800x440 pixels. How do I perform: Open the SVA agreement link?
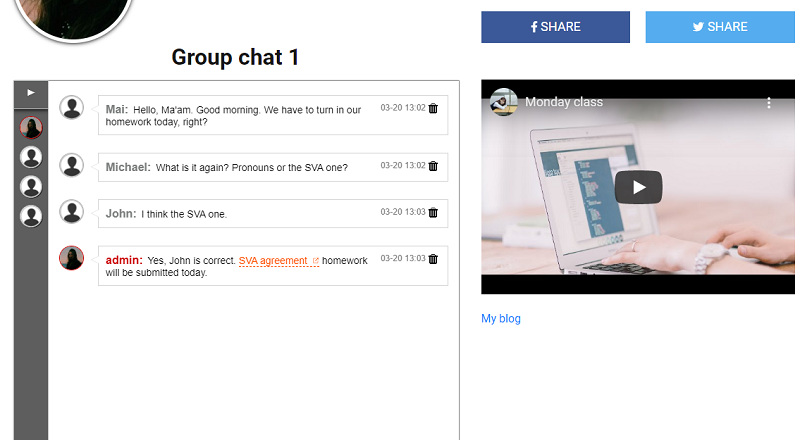coord(273,261)
